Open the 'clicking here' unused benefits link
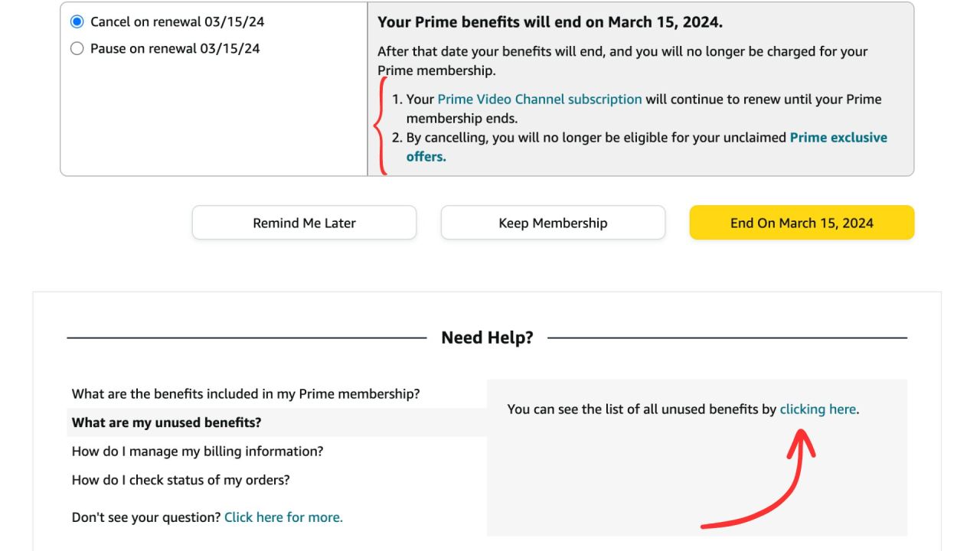The image size is (980, 551). pos(818,409)
